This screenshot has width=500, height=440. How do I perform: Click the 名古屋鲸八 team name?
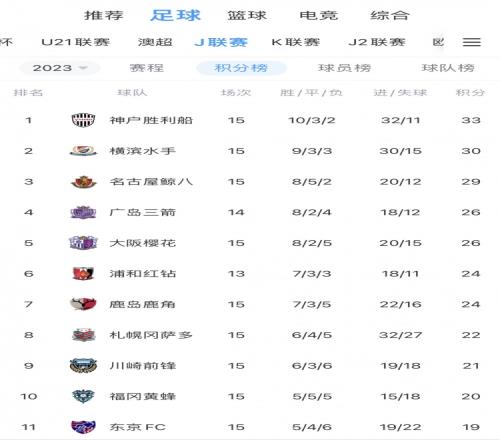coord(151,182)
